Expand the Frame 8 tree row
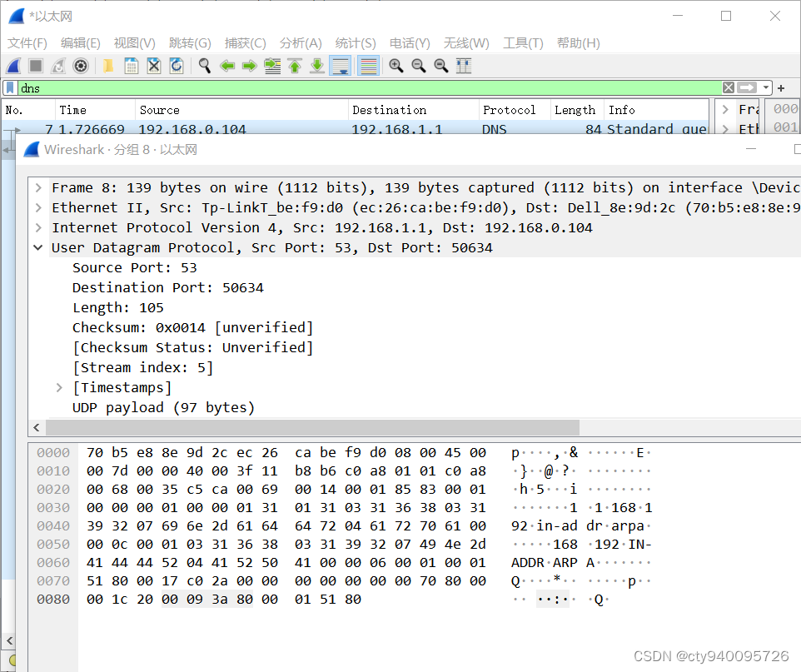Screen dimensions: 801x672 point(38,187)
